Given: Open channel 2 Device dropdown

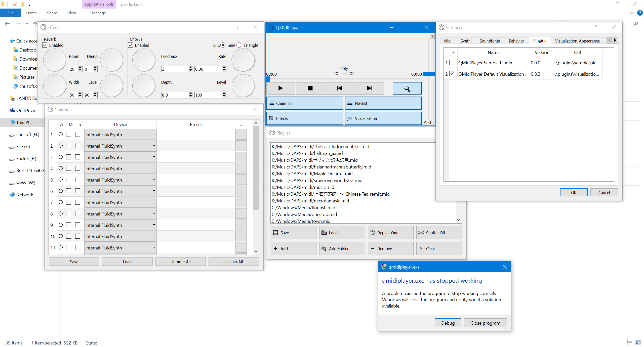Looking at the screenshot, I should click(x=120, y=146).
